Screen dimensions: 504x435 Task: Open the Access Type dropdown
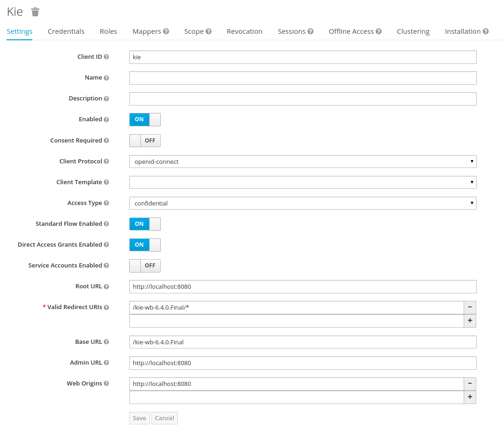click(302, 203)
